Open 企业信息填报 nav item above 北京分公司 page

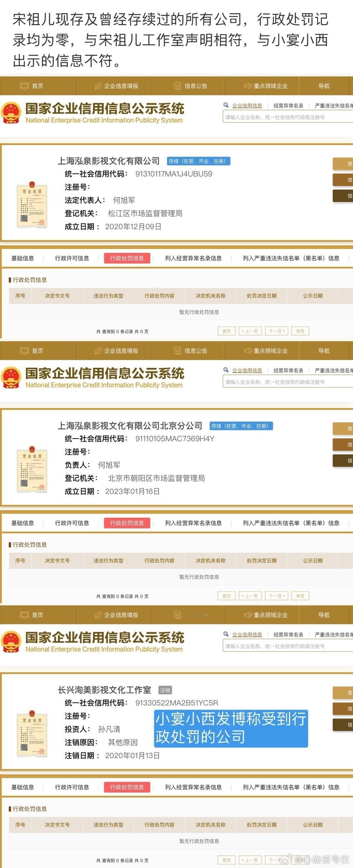[112, 351]
